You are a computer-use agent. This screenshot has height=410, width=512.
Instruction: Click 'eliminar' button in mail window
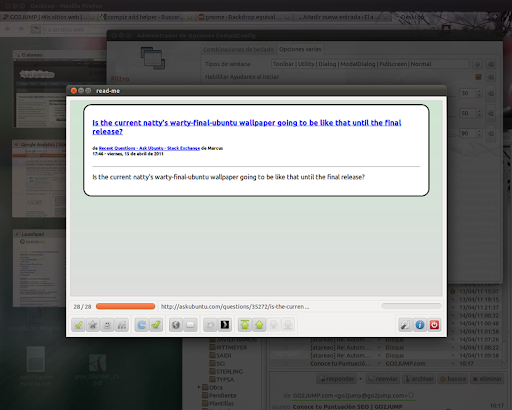[x=487, y=379]
